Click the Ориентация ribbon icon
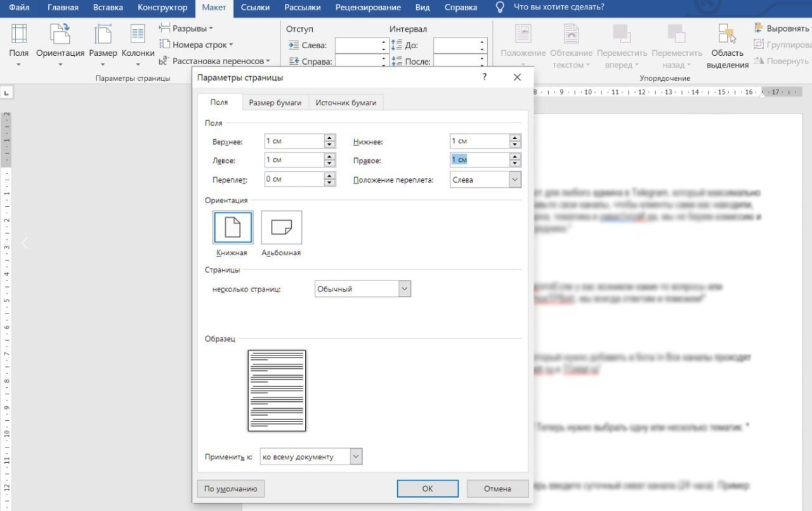The height and width of the screenshot is (511, 812). click(60, 37)
